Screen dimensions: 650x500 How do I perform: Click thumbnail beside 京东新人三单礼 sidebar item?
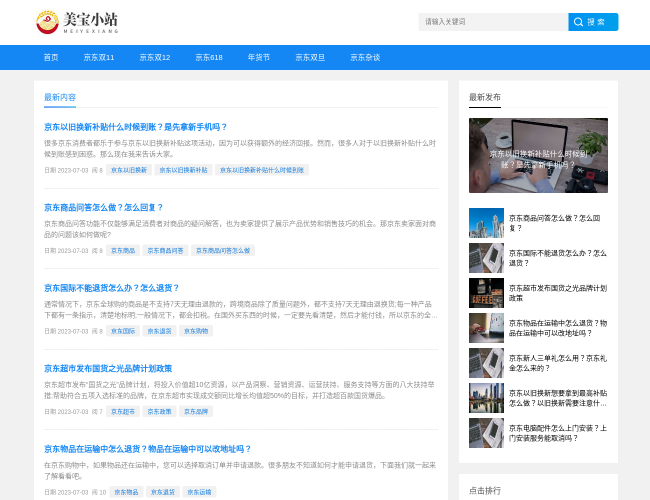click(486, 363)
